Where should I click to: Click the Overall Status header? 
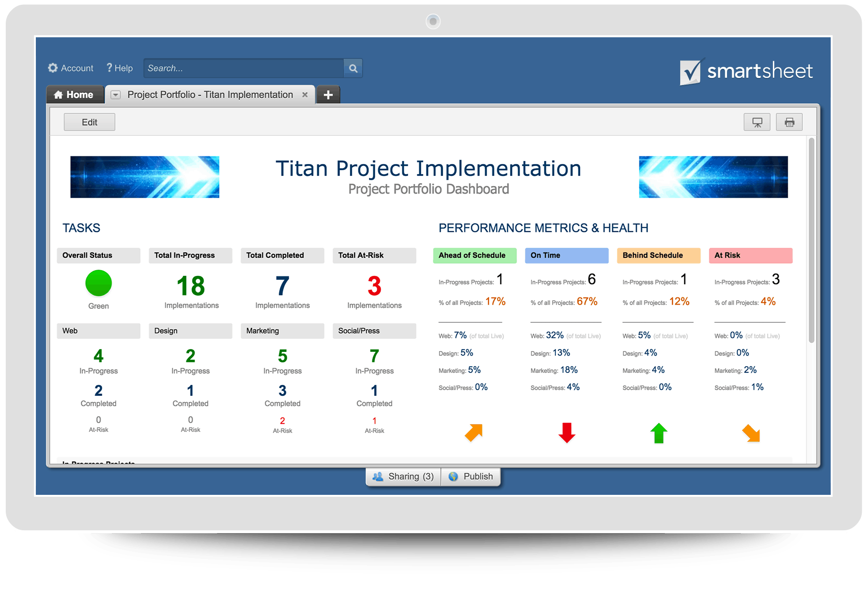(98, 255)
